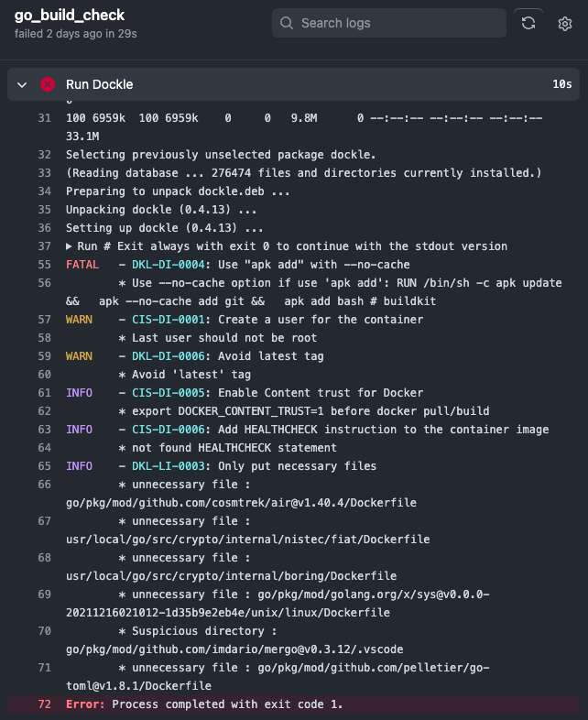
Task: Click the WARN label on line 59
Action: (x=79, y=356)
